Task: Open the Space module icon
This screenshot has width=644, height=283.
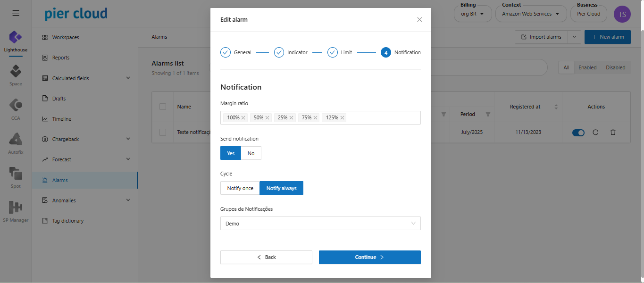Action: pyautogui.click(x=16, y=72)
